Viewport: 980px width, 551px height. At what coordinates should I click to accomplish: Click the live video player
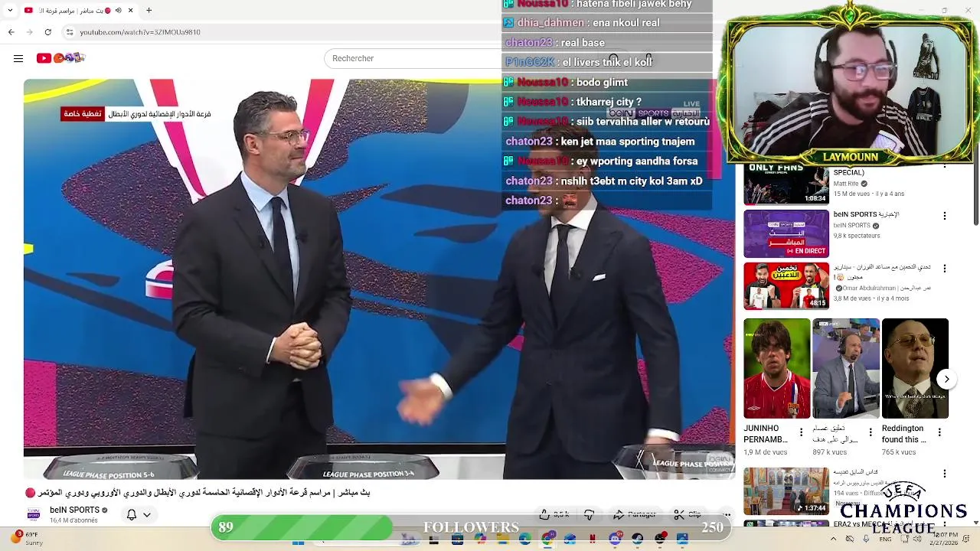(379, 279)
